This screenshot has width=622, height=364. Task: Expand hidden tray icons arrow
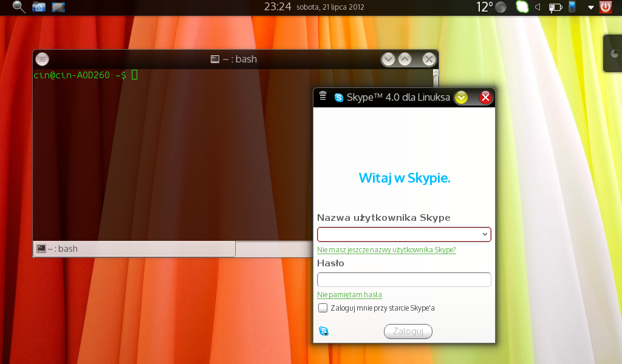point(590,7)
